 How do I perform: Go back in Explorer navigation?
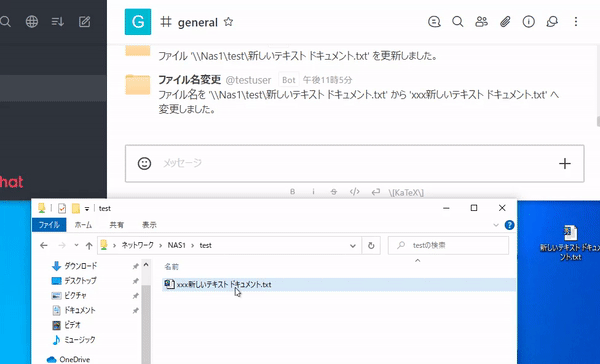(x=44, y=245)
